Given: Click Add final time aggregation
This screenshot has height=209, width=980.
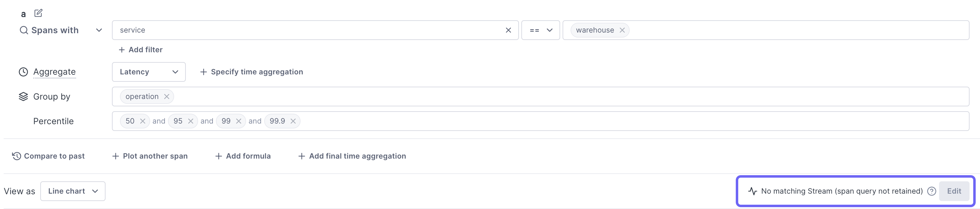Looking at the screenshot, I should coord(352,156).
